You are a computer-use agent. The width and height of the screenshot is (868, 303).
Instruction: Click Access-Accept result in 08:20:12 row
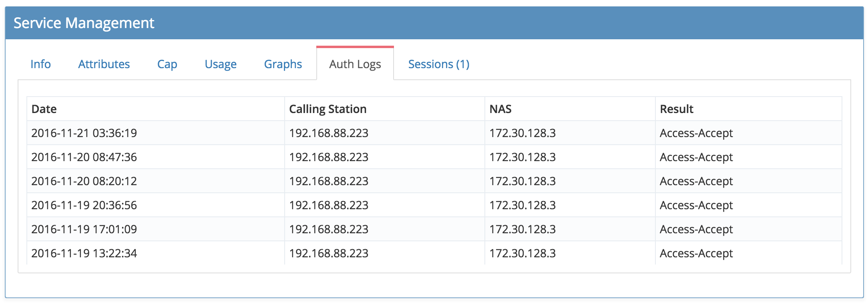[x=696, y=181]
